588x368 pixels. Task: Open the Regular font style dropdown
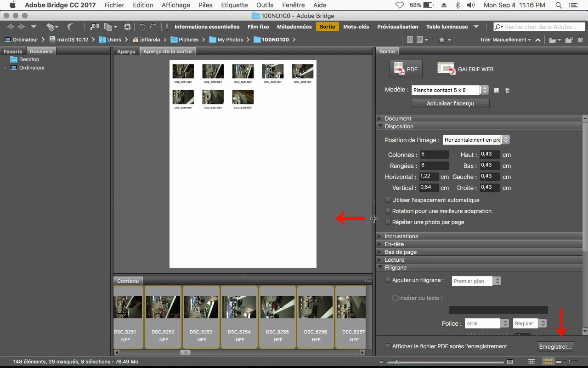(530, 324)
